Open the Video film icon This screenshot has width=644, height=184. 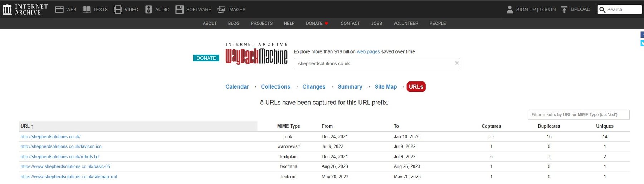point(118,10)
